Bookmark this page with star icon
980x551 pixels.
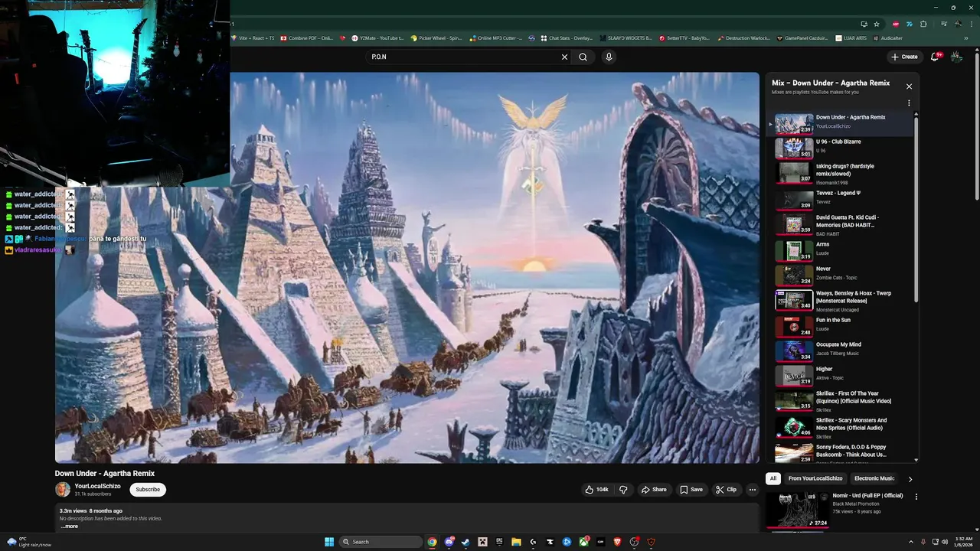click(x=877, y=24)
